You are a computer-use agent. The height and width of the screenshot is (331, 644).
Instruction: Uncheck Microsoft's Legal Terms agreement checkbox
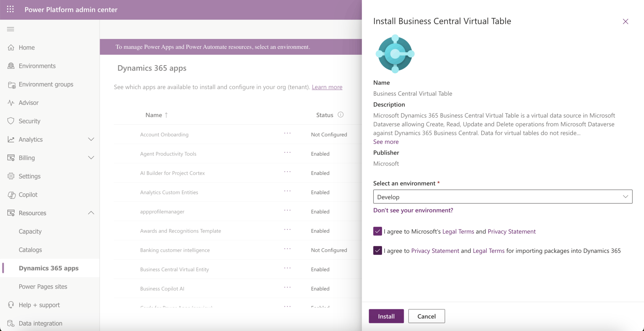(x=377, y=231)
